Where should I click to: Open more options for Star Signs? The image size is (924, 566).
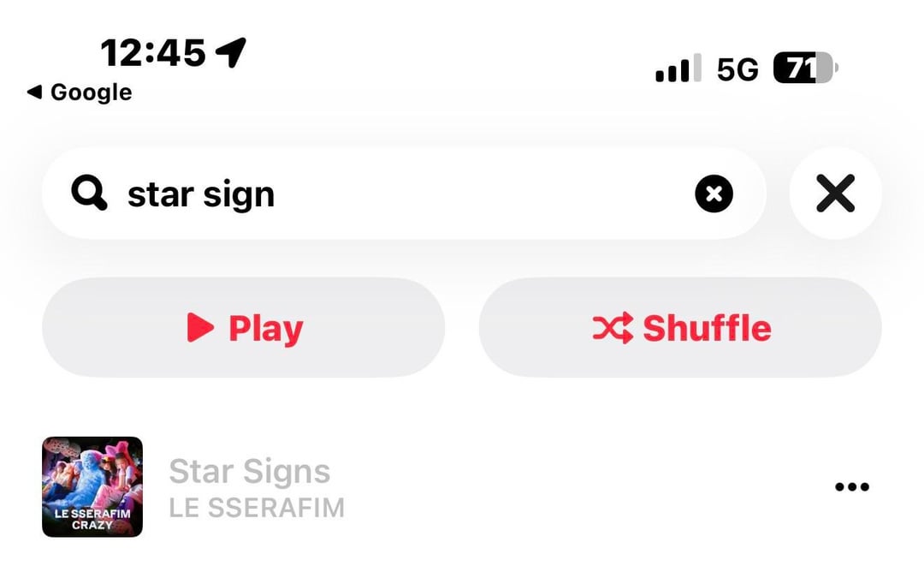pyautogui.click(x=851, y=487)
